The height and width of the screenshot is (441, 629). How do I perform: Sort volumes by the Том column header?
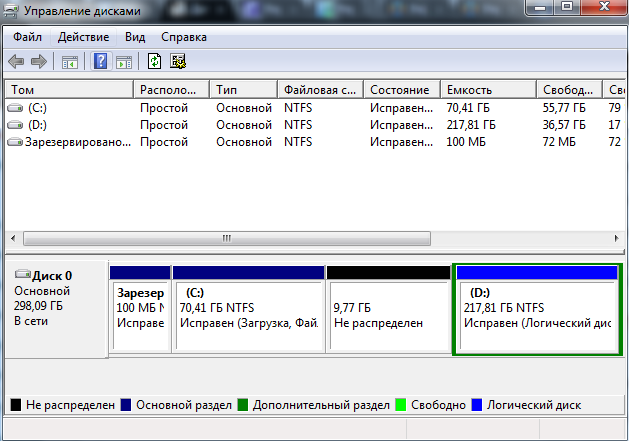click(68, 89)
